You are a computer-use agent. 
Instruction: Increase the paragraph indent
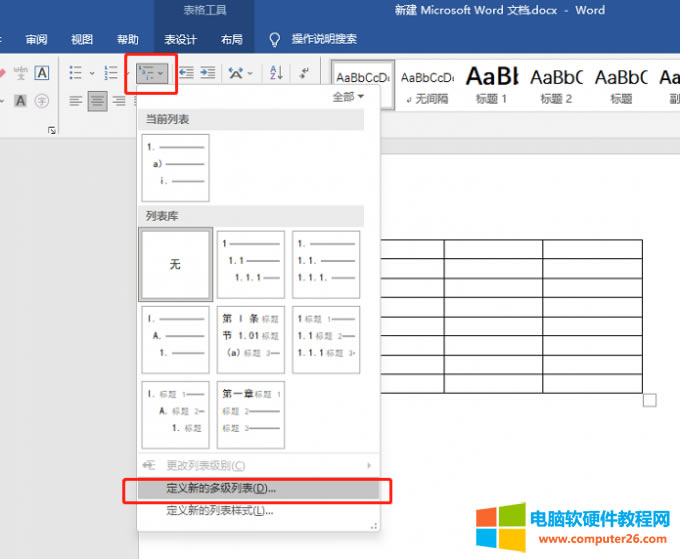pyautogui.click(x=208, y=73)
